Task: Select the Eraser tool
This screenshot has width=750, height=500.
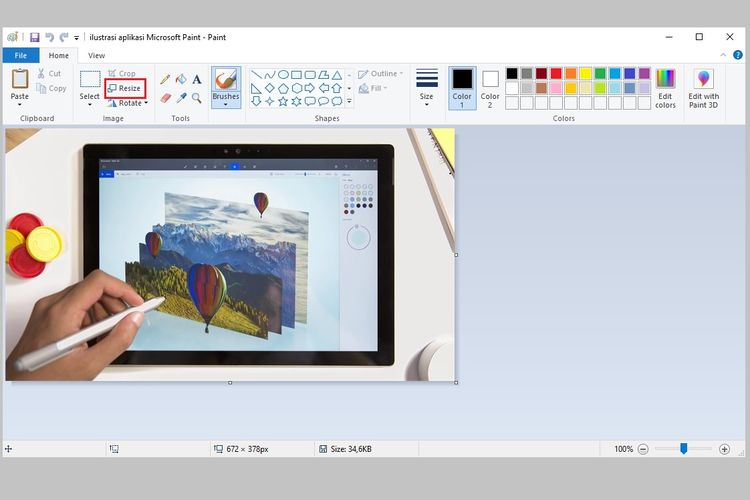Action: [x=165, y=98]
